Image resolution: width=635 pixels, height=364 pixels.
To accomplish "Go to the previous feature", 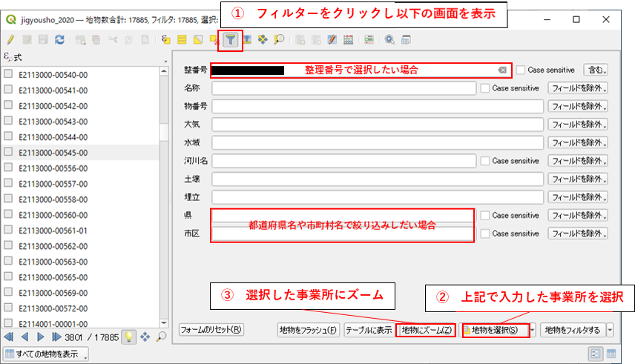I will coord(24,337).
